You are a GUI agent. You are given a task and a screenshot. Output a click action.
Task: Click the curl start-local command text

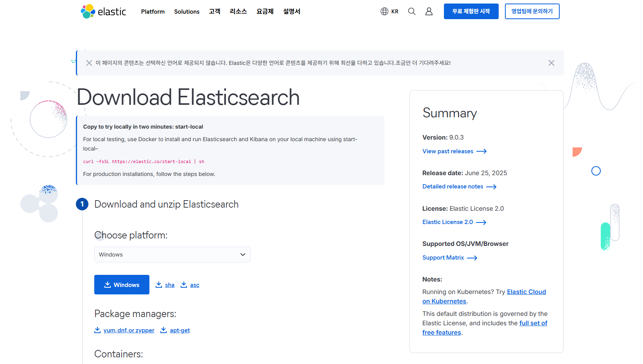144,161
